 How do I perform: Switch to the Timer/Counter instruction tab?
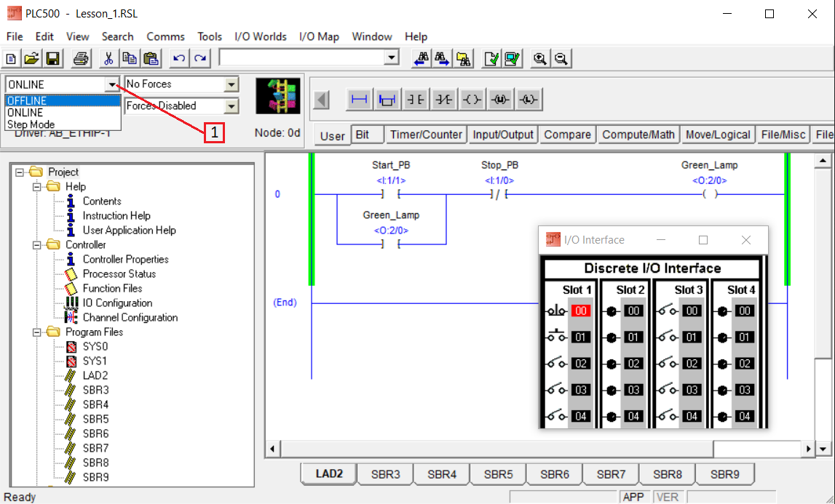(x=426, y=135)
